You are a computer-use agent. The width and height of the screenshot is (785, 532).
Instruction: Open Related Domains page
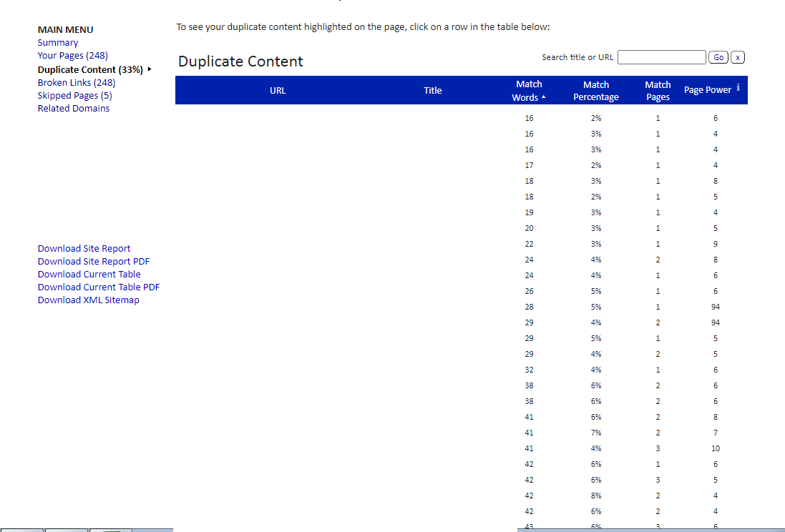(x=73, y=109)
